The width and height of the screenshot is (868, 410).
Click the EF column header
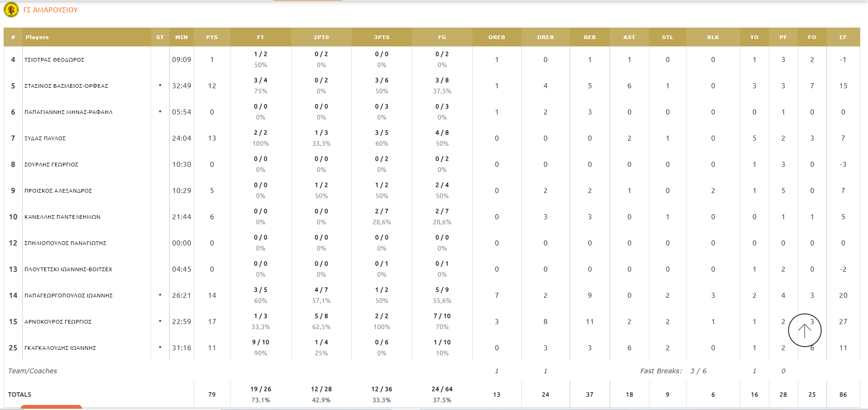(x=843, y=37)
